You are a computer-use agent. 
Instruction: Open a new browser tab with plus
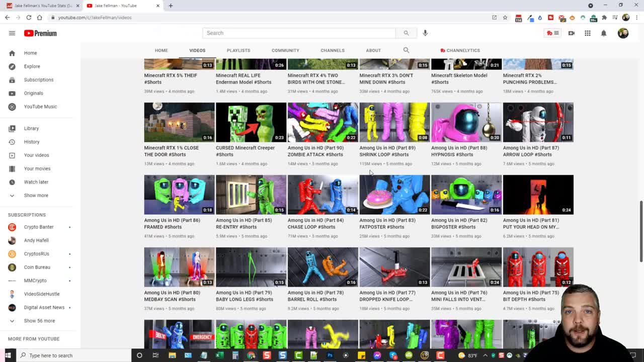coord(171,6)
